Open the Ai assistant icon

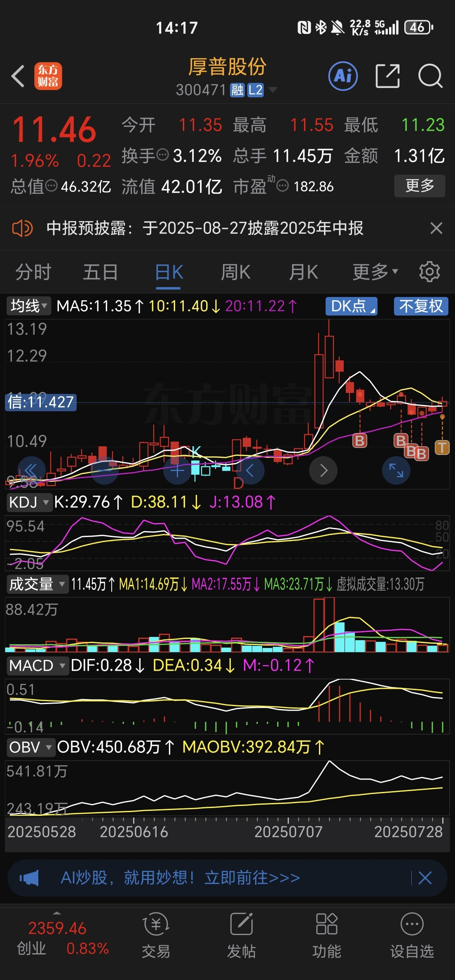pos(343,76)
